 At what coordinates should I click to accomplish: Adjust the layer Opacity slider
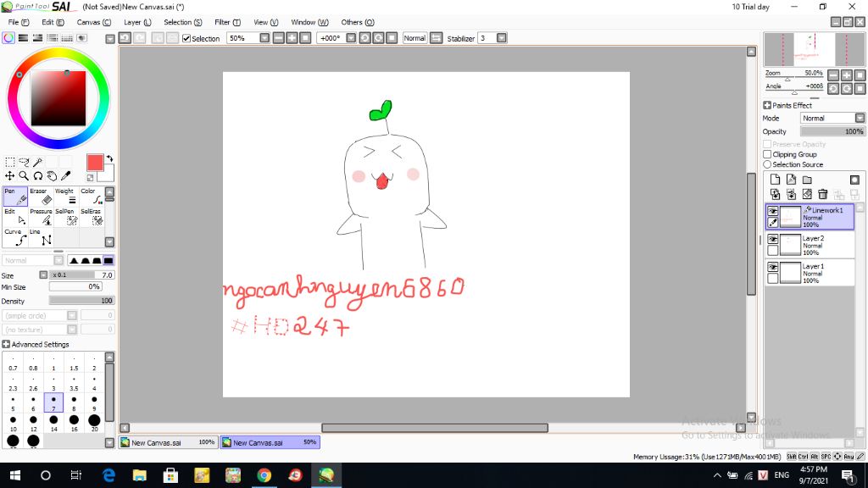pos(832,131)
